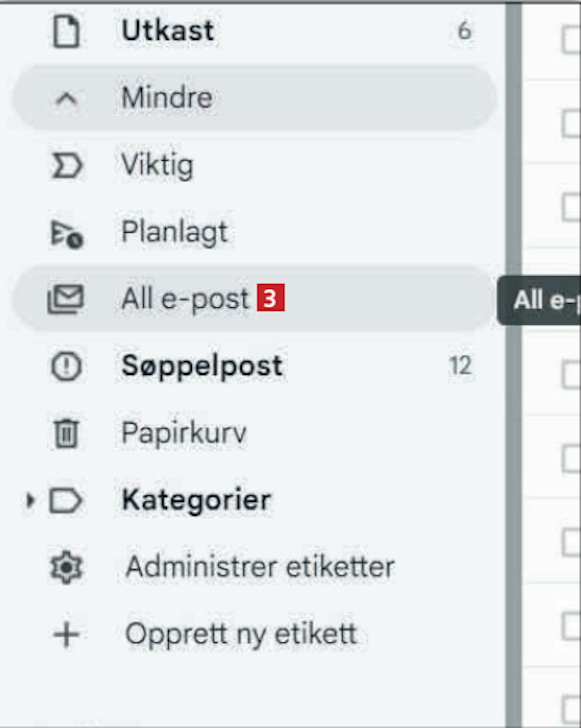The width and height of the screenshot is (581, 728).
Task: Click the Papirkurv trash bin icon
Action: click(66, 433)
